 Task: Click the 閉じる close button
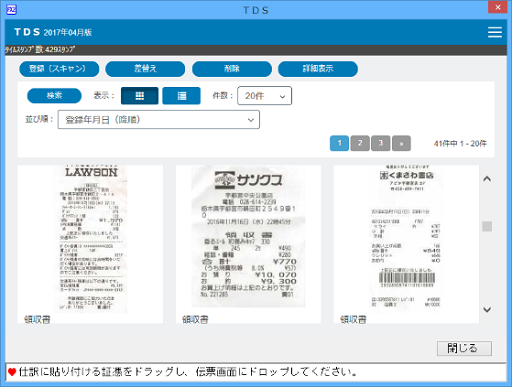click(464, 348)
